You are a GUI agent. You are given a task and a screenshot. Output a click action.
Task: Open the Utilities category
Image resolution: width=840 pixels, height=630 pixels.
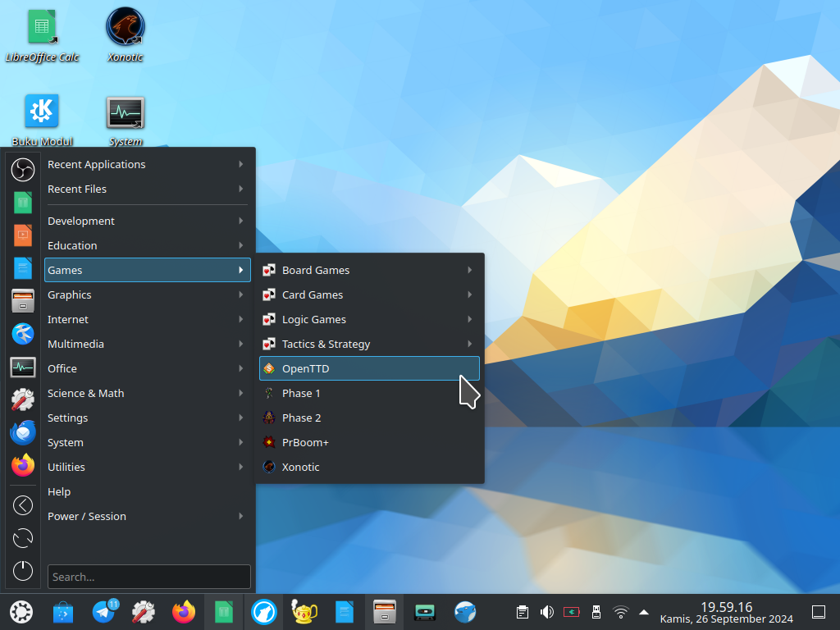point(148,467)
